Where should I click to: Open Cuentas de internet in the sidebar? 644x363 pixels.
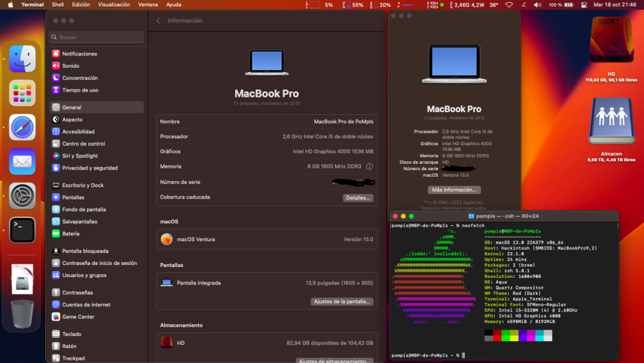coord(96,304)
